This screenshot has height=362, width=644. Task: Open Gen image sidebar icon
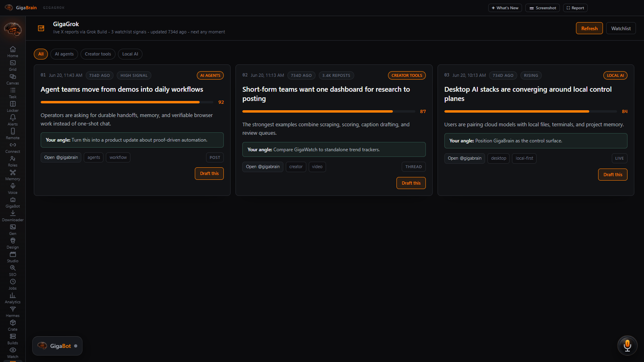click(x=12, y=229)
